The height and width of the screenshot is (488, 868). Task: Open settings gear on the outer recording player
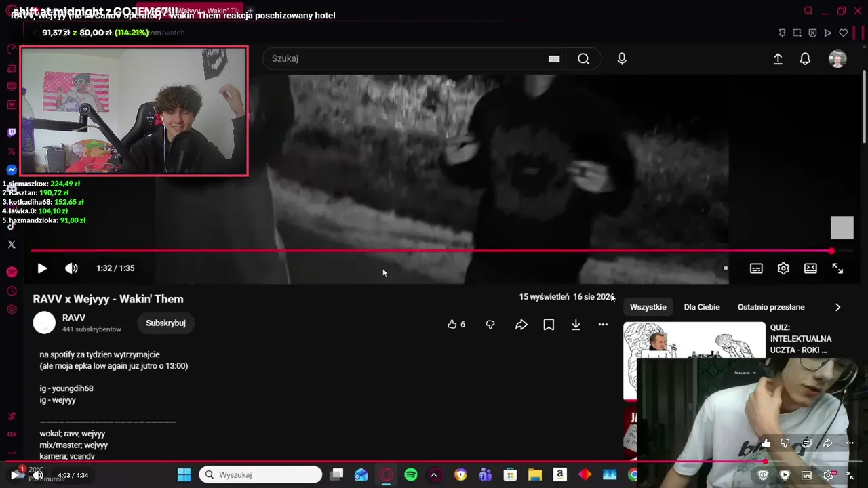click(828, 476)
